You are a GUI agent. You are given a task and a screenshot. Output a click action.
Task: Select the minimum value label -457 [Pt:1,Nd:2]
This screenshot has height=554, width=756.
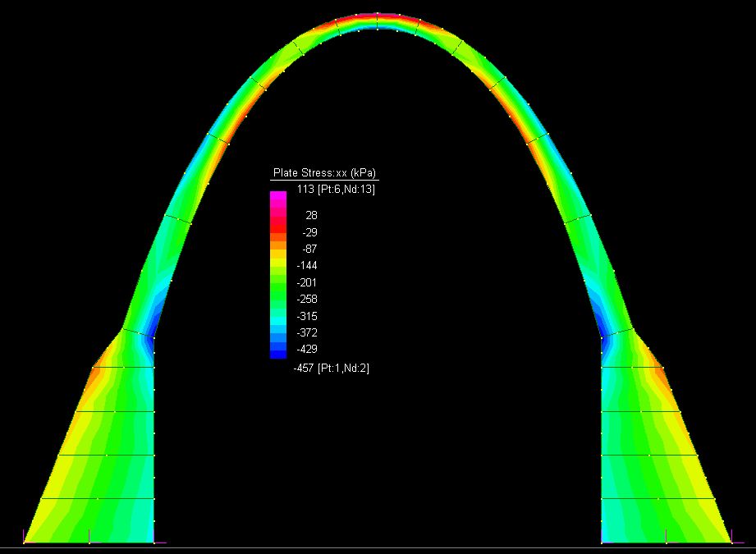pos(332,369)
